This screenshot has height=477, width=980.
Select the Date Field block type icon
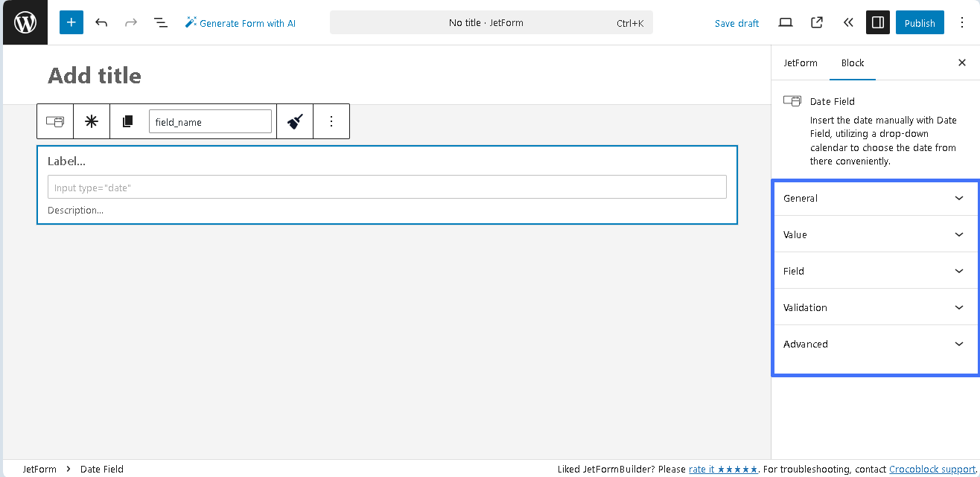point(55,121)
